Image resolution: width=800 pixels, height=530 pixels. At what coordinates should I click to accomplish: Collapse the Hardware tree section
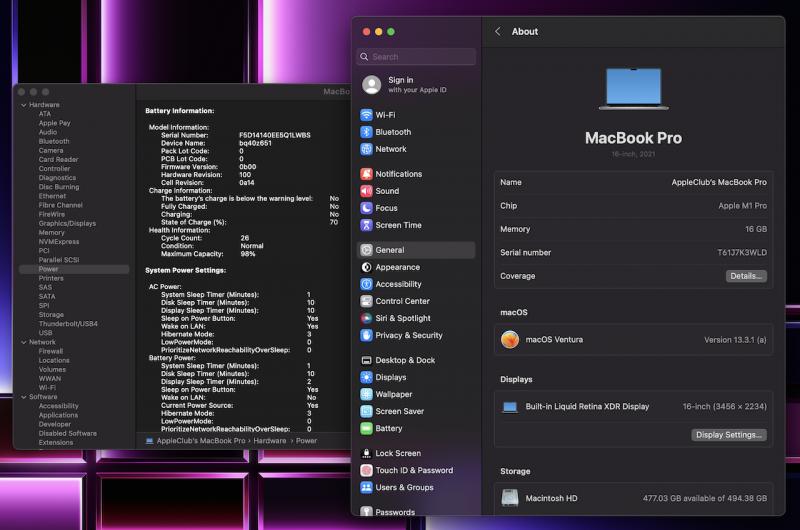tap(23, 105)
